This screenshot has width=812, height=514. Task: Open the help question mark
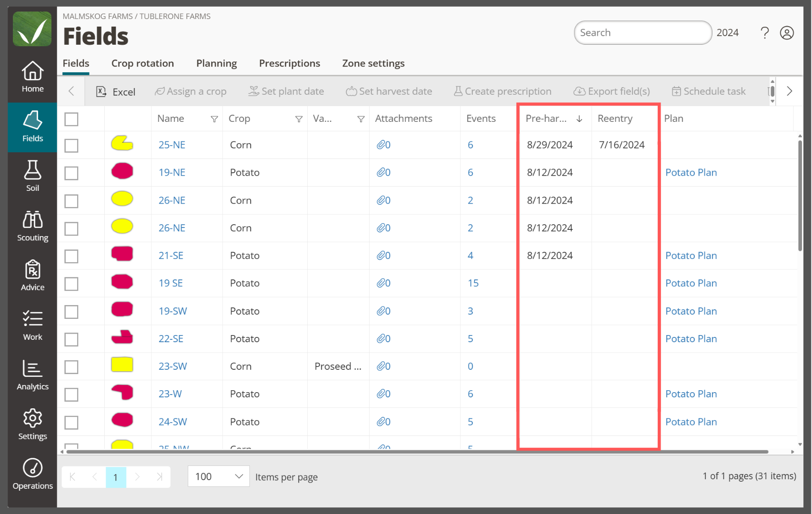click(764, 33)
